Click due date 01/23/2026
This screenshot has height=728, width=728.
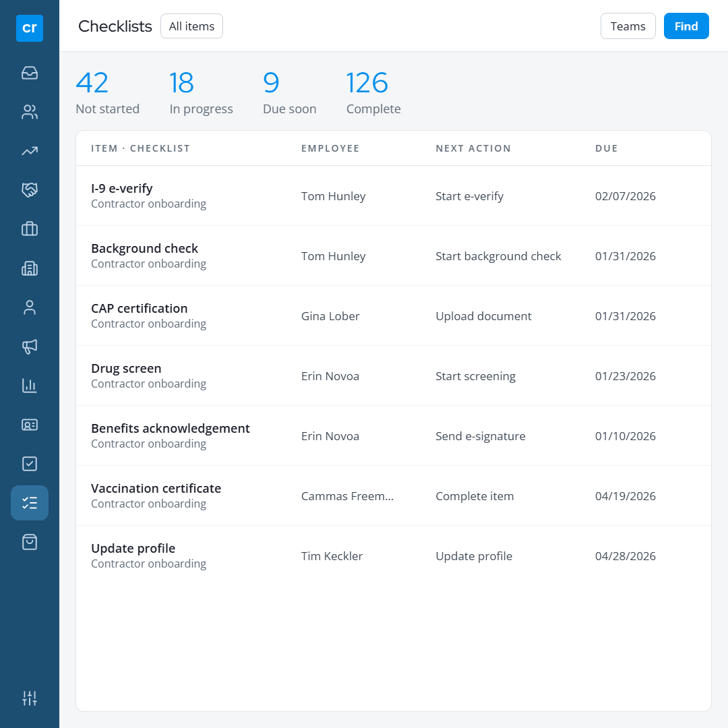click(626, 376)
